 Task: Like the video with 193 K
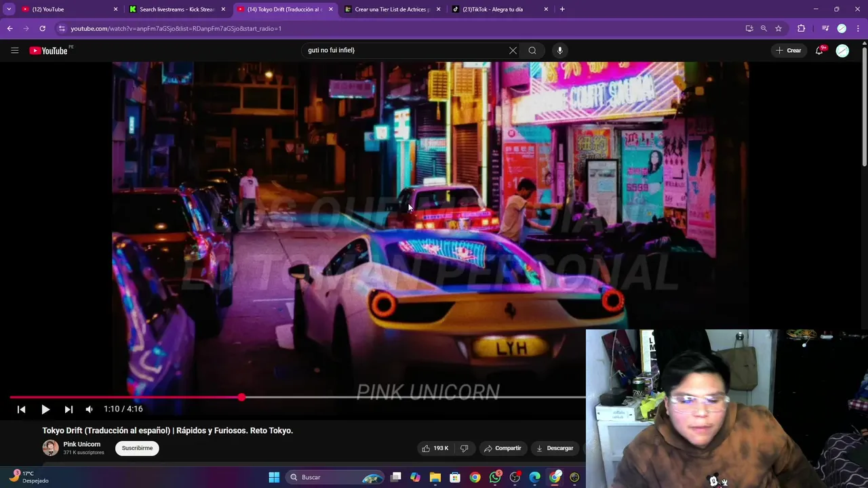tap(435, 448)
